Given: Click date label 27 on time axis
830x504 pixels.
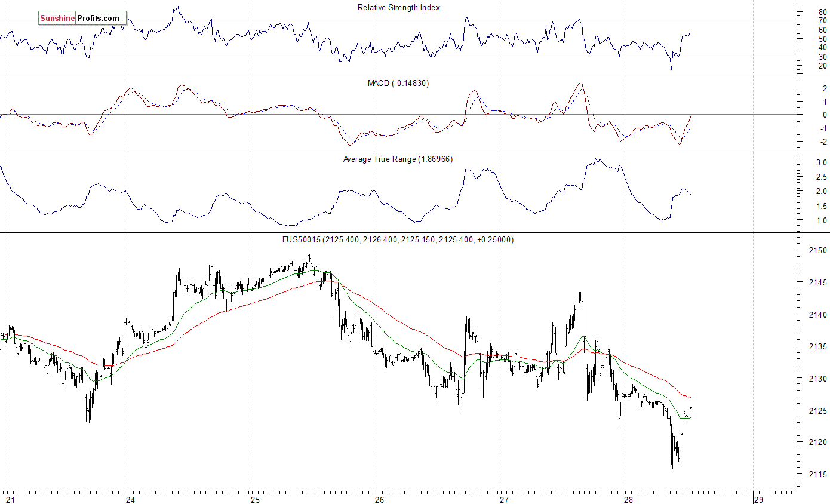Looking at the screenshot, I should click(503, 499).
